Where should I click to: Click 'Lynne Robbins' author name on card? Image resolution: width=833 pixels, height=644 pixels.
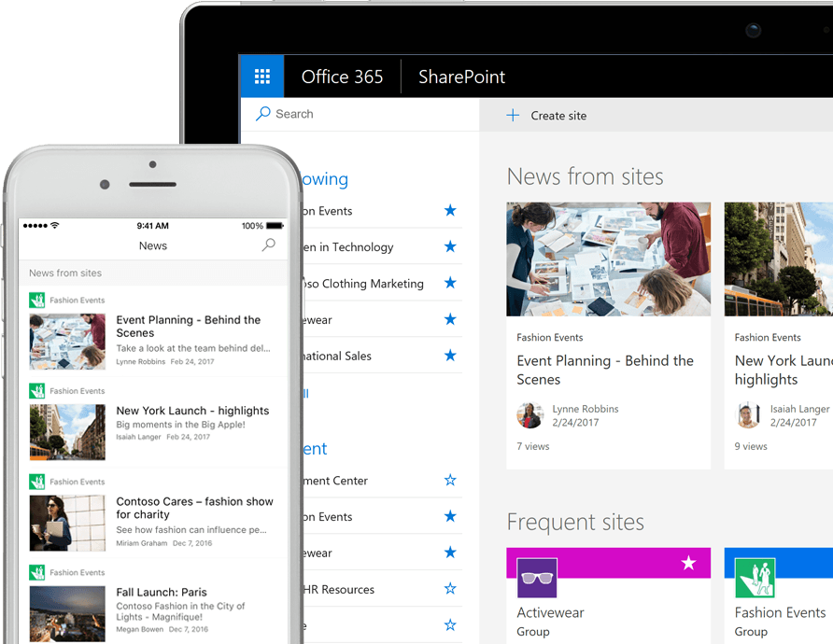tap(585, 409)
